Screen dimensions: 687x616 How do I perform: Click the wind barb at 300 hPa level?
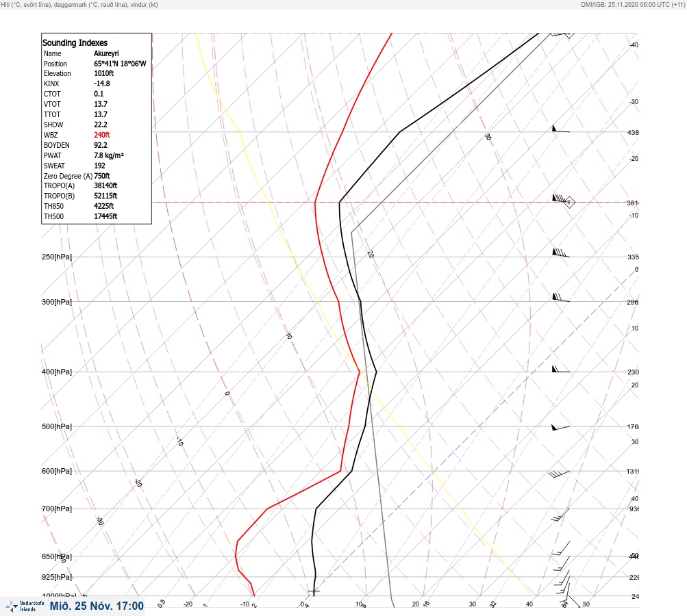[x=561, y=297]
